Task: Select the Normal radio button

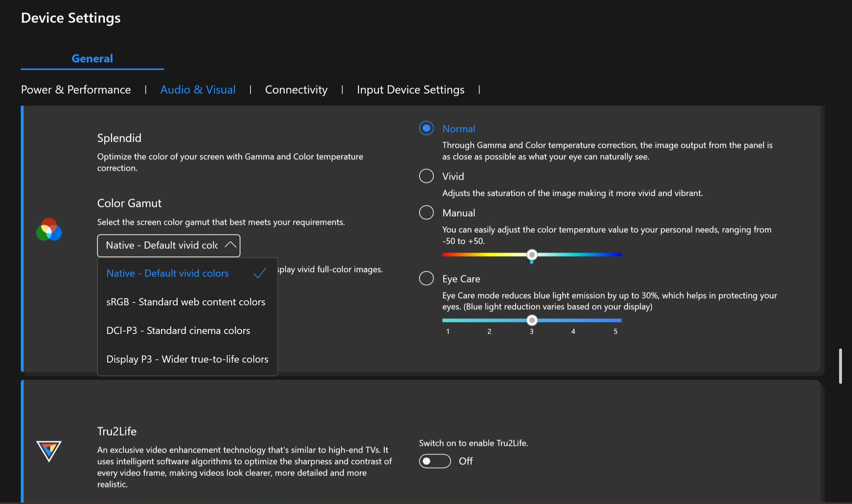Action: point(426,128)
